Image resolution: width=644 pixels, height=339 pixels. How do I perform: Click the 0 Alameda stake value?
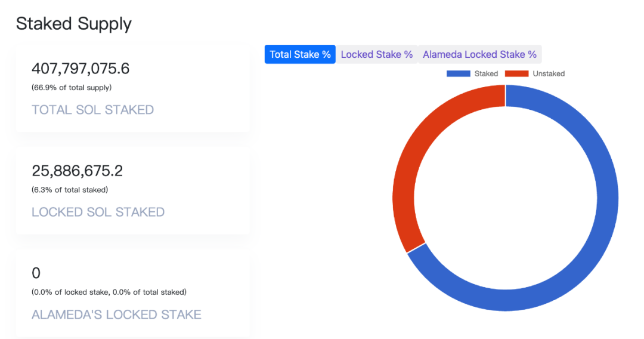click(36, 273)
